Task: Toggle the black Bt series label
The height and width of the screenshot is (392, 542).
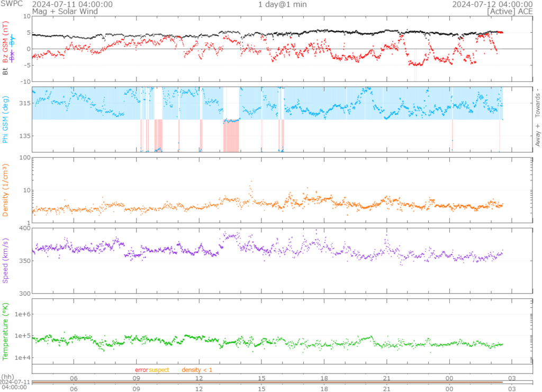Action: pos(5,71)
